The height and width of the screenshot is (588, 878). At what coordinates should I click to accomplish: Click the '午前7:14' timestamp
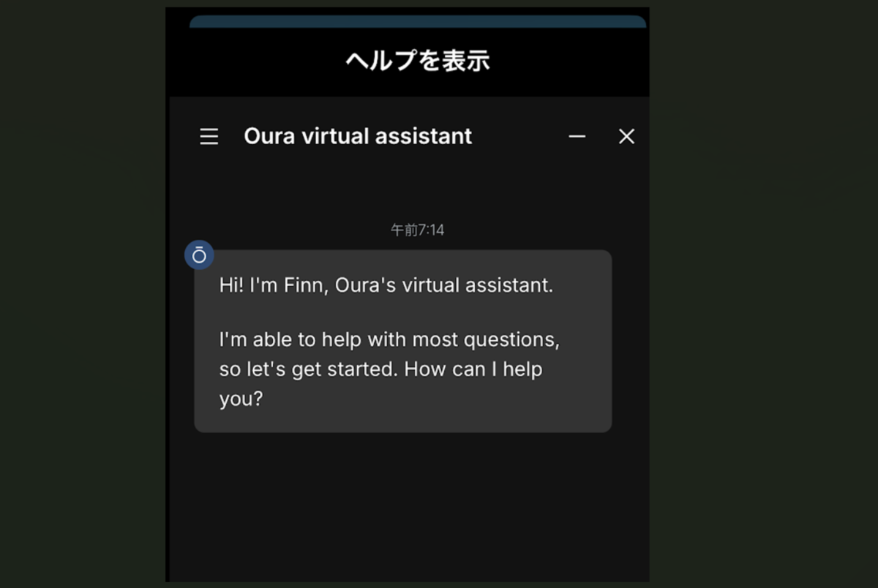pos(417,230)
